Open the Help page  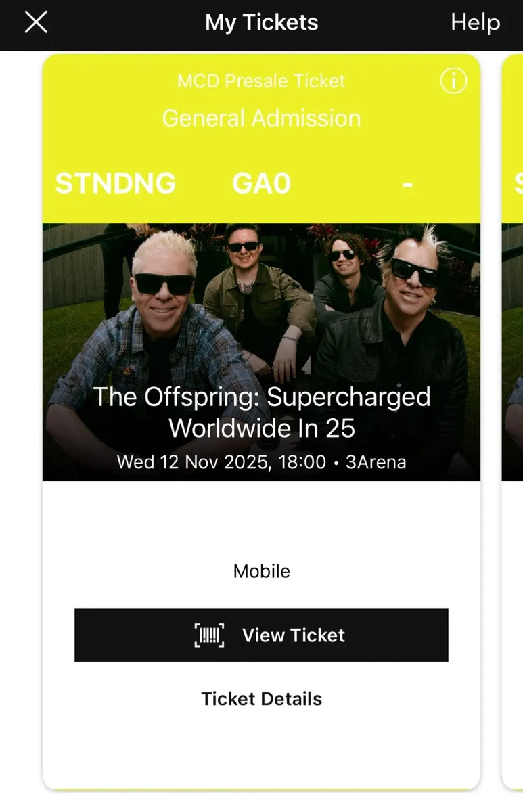click(x=475, y=23)
